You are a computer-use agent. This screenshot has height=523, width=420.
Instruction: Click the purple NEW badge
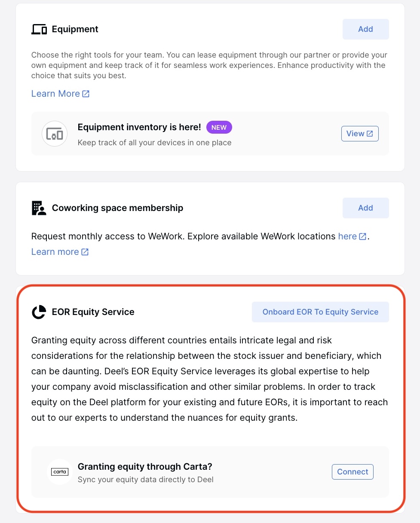pyautogui.click(x=219, y=127)
